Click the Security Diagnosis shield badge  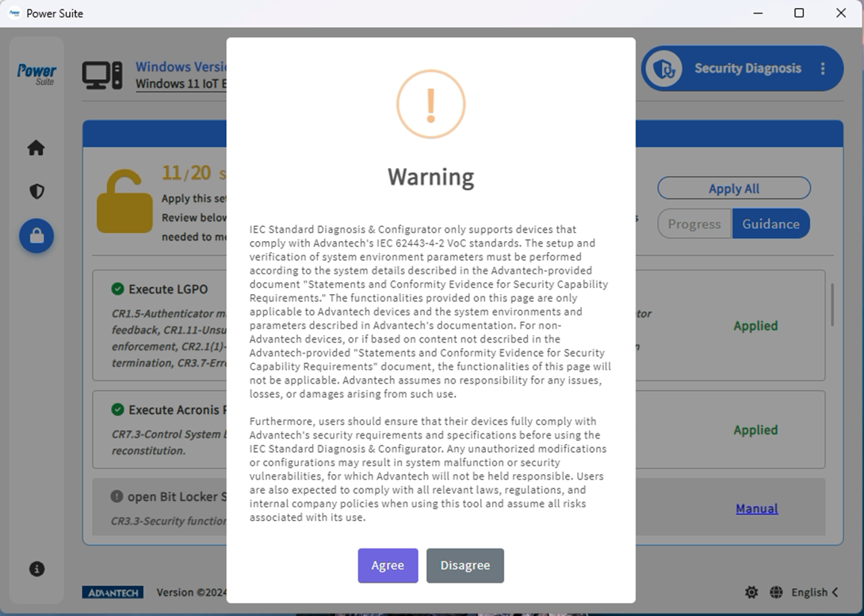[663, 69]
